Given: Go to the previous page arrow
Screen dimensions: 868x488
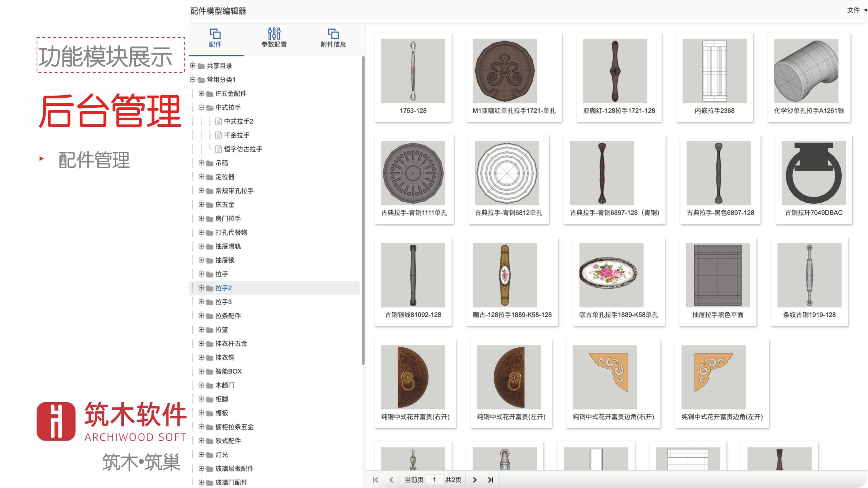Looking at the screenshot, I should coord(391,480).
